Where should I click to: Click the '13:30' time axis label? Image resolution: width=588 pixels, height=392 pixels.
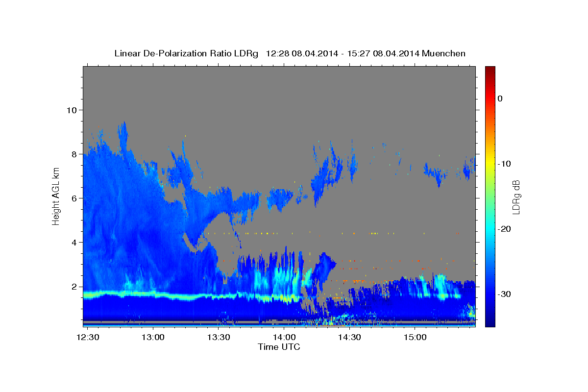point(219,338)
